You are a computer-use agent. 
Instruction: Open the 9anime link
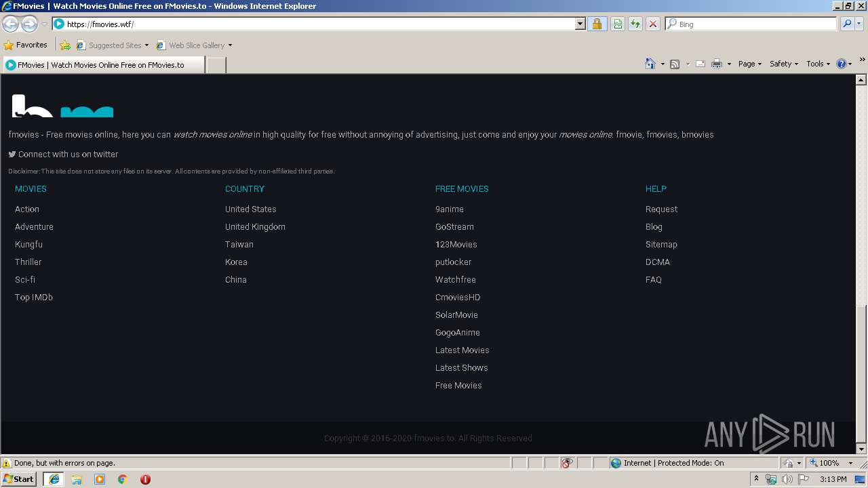coord(450,209)
